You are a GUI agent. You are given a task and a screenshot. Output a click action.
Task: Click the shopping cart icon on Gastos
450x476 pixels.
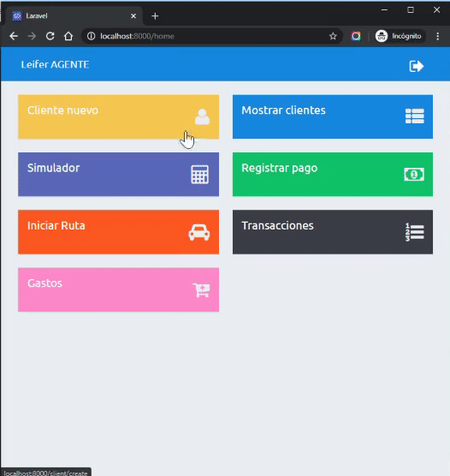201,290
